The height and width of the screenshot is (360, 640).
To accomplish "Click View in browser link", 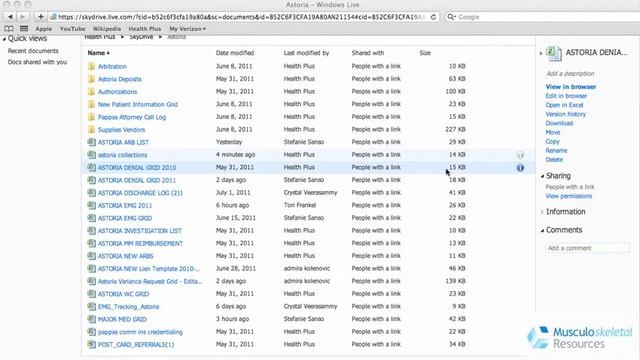I will coord(571,87).
